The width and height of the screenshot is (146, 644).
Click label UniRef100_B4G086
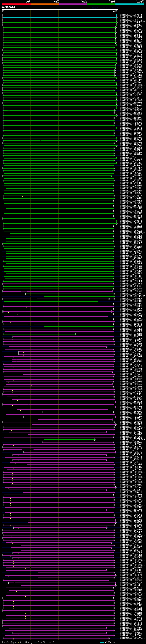[x=131, y=326]
